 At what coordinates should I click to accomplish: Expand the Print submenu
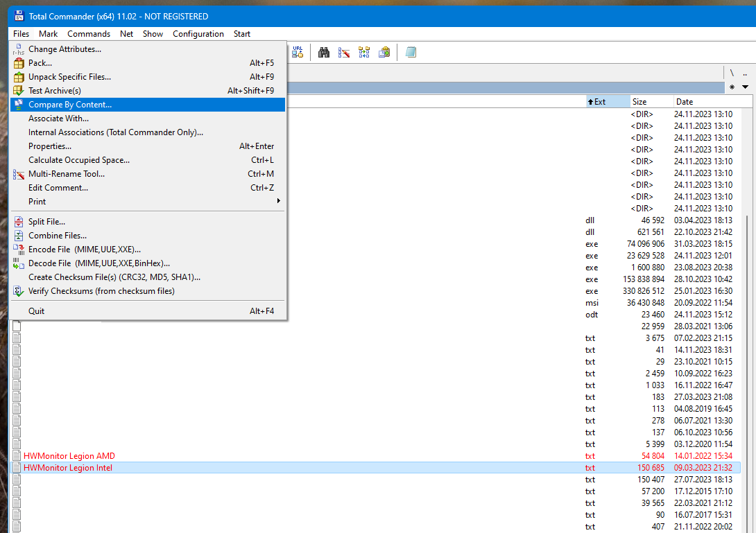pyautogui.click(x=148, y=202)
